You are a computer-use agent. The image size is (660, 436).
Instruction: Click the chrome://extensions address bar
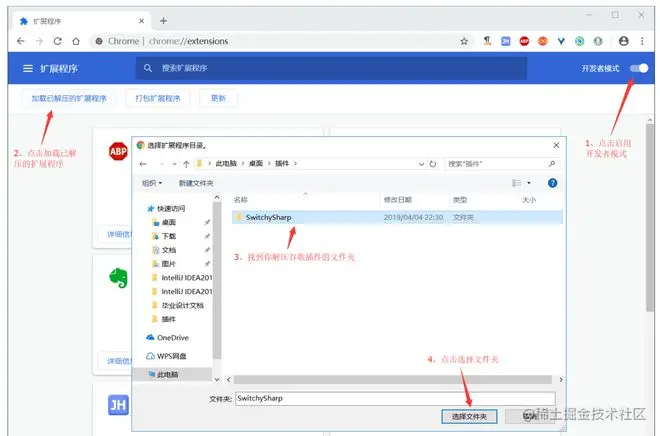[x=278, y=41]
